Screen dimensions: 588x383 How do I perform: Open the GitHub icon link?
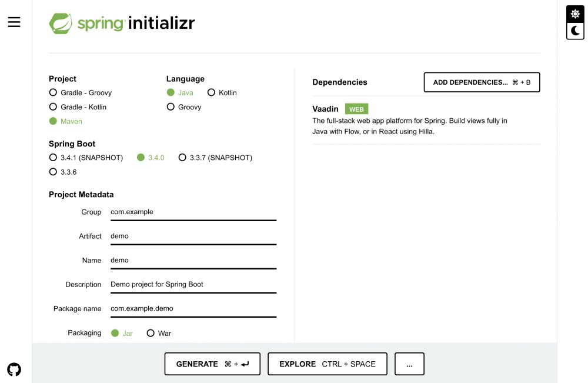(14, 369)
